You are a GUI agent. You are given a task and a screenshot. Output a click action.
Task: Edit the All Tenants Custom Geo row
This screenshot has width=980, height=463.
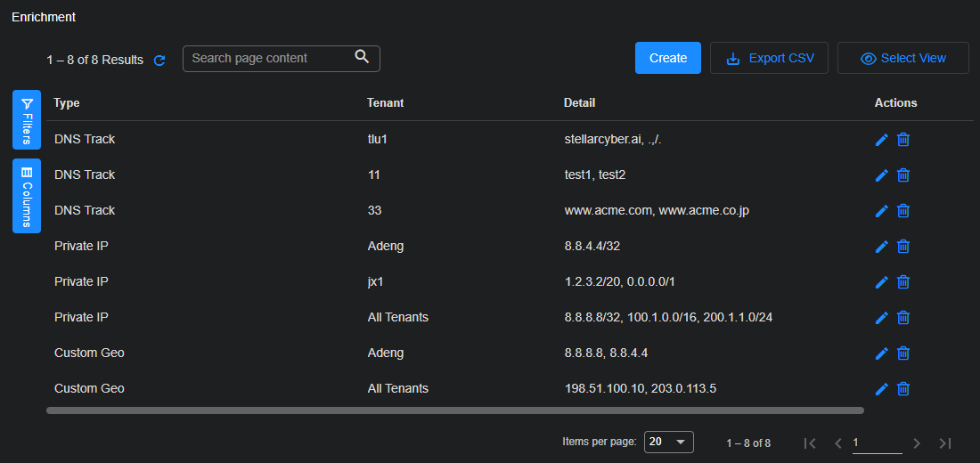click(x=882, y=389)
